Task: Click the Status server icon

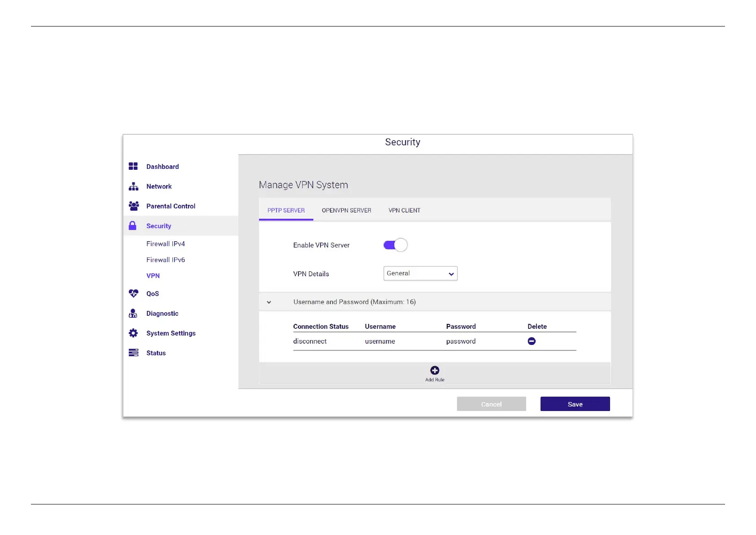Action: (x=133, y=353)
